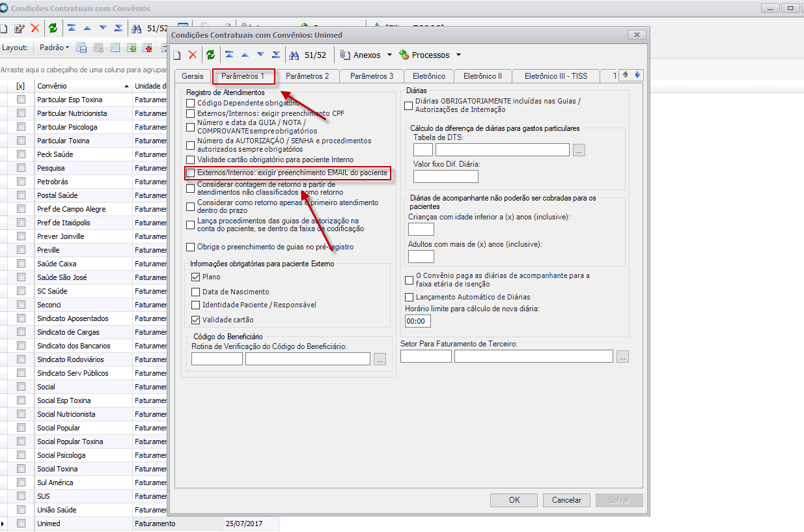The height and width of the screenshot is (532, 804).
Task: Uncheck the Plano checkbox
Action: coord(195,277)
